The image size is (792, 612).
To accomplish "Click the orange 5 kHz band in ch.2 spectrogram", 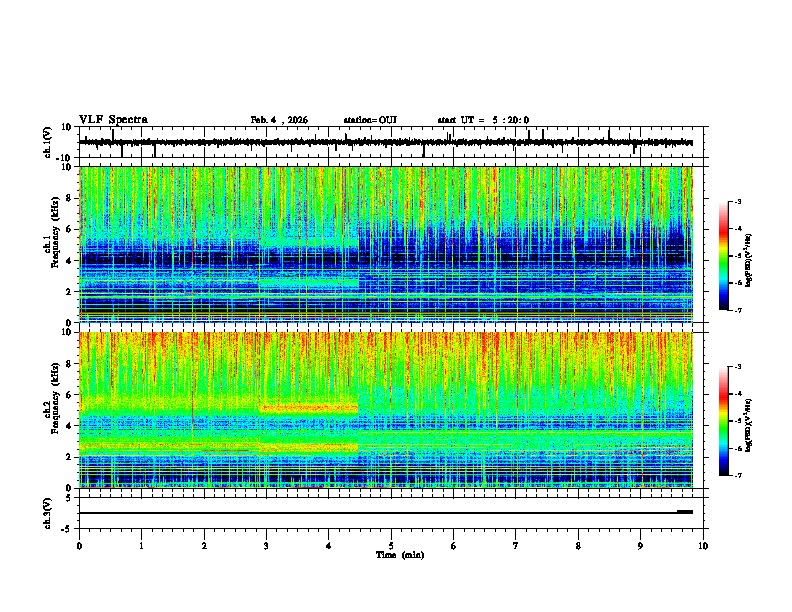I will tap(309, 407).
